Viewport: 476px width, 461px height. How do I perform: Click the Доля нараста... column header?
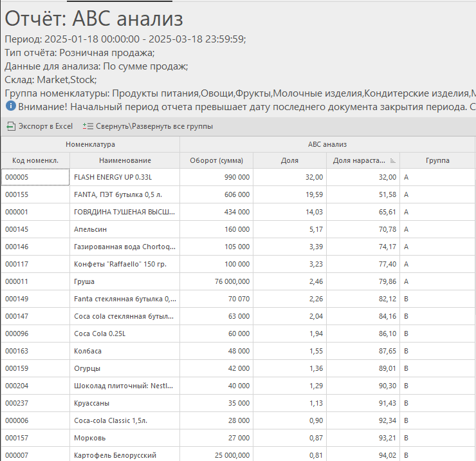click(x=363, y=160)
